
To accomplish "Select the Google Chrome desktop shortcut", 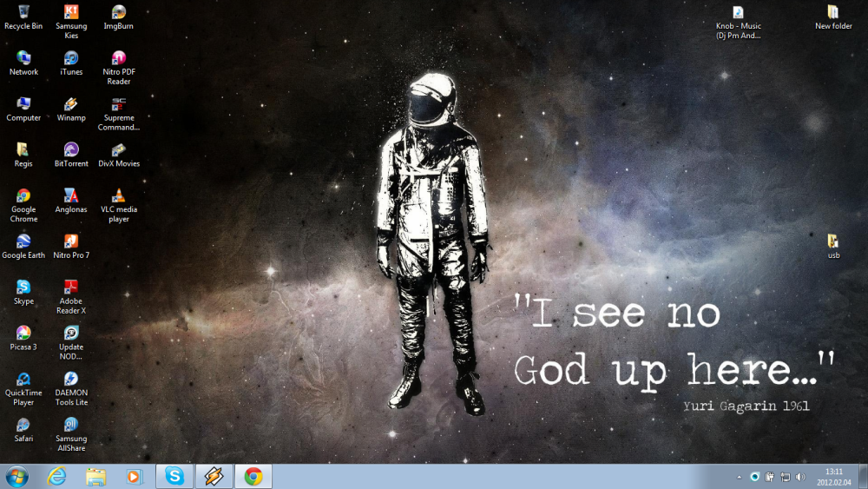I will [23, 206].
